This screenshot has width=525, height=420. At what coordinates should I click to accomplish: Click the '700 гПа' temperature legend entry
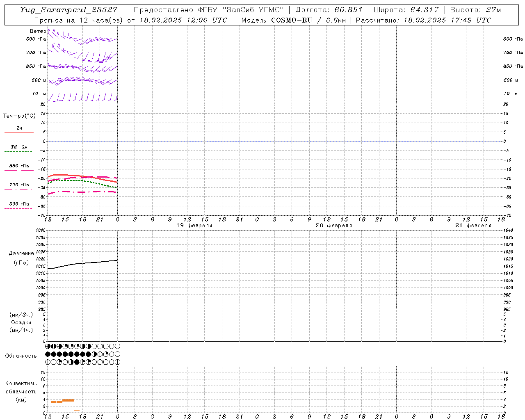pyautogui.click(x=19, y=185)
